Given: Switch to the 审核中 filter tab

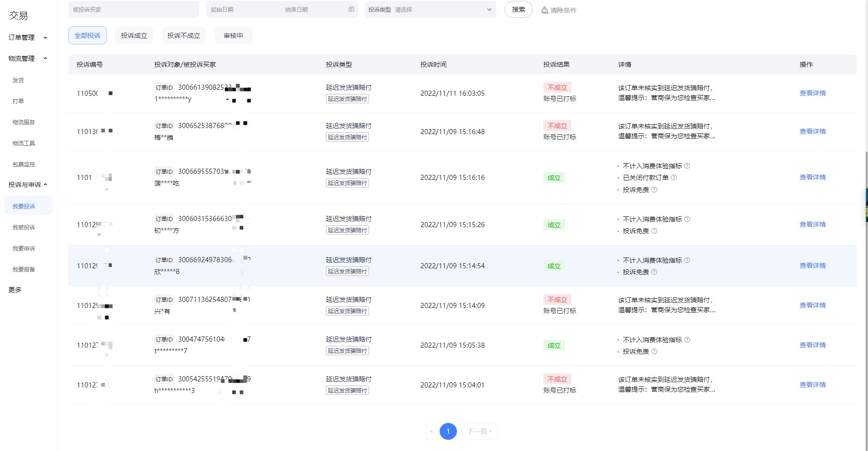Looking at the screenshot, I should click(233, 35).
